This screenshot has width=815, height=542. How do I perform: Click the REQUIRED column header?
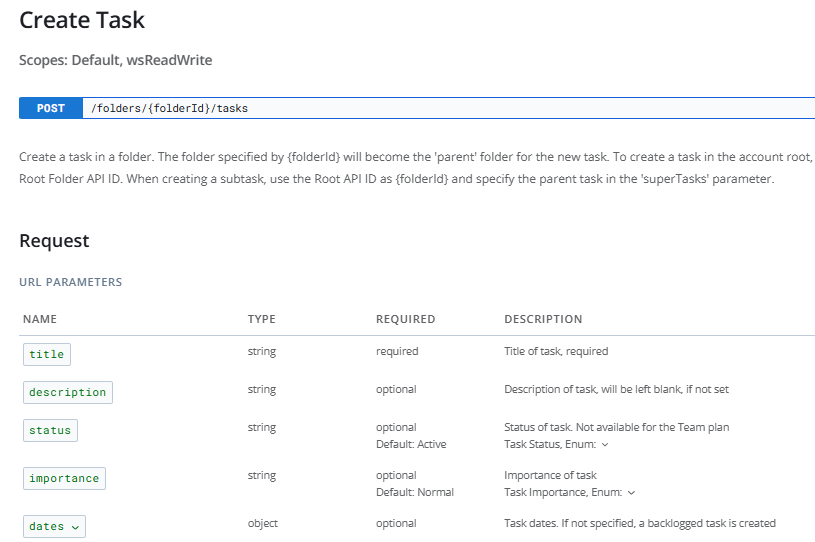point(405,319)
